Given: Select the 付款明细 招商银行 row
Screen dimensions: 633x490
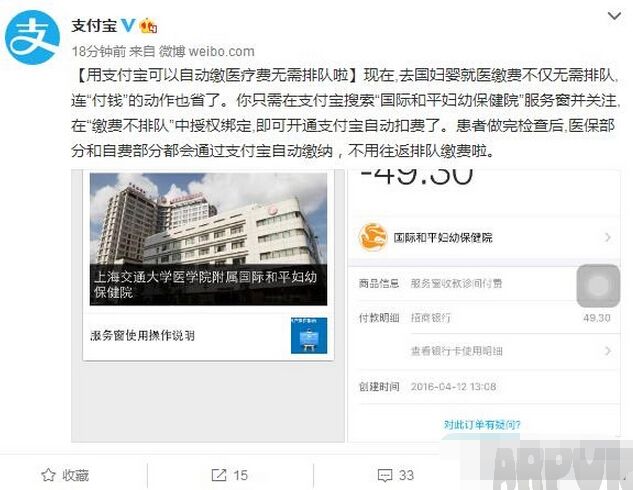Looking at the screenshot, I should coord(484,318).
